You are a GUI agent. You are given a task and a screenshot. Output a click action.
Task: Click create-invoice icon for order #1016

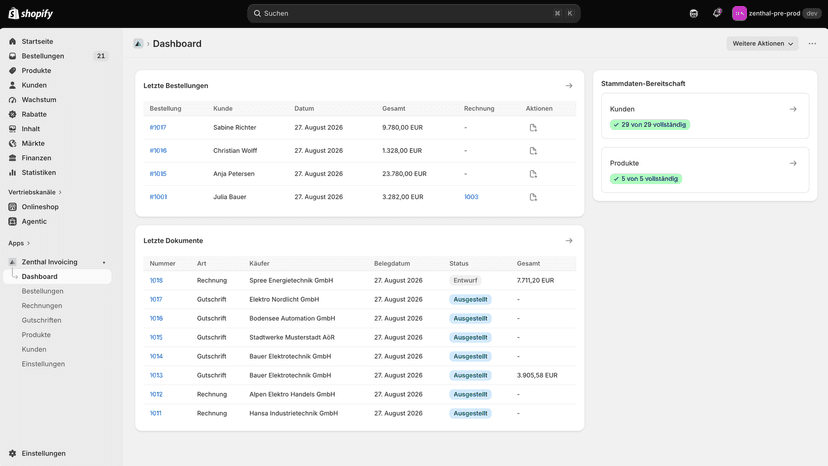(x=533, y=151)
